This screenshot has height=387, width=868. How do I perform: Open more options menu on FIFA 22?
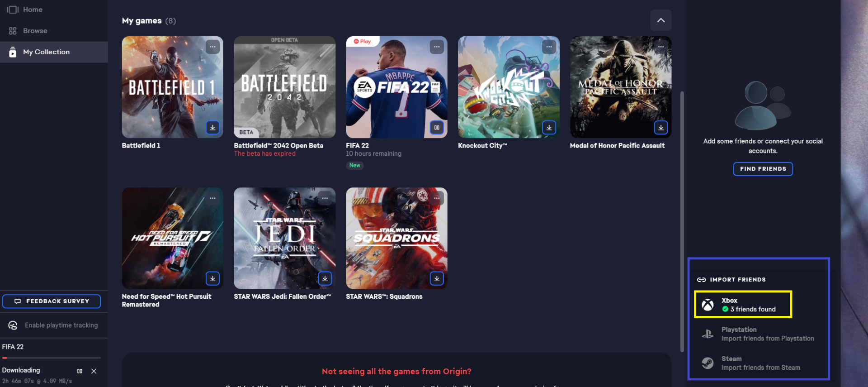437,47
